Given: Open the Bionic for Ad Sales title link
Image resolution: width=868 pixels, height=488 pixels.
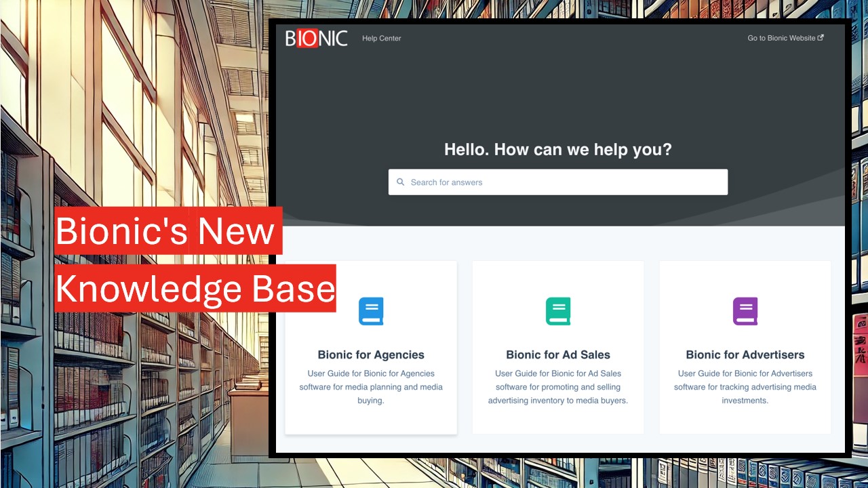Looking at the screenshot, I should pyautogui.click(x=558, y=354).
